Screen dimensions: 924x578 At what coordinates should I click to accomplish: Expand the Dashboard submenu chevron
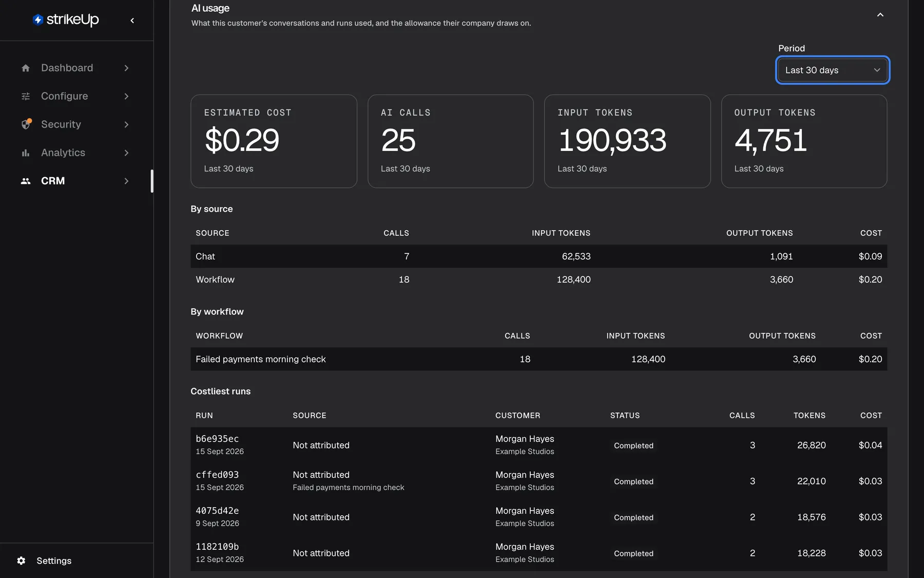[126, 68]
